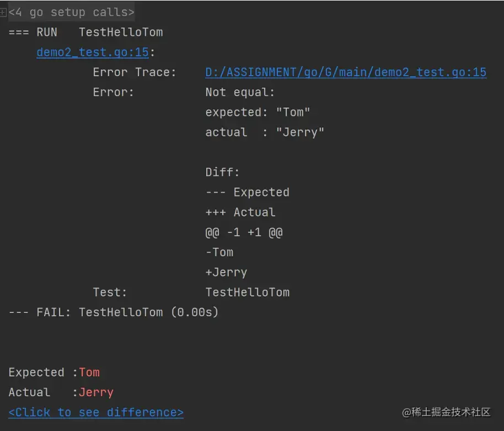Select the '--- Expected' diff header

248,193
